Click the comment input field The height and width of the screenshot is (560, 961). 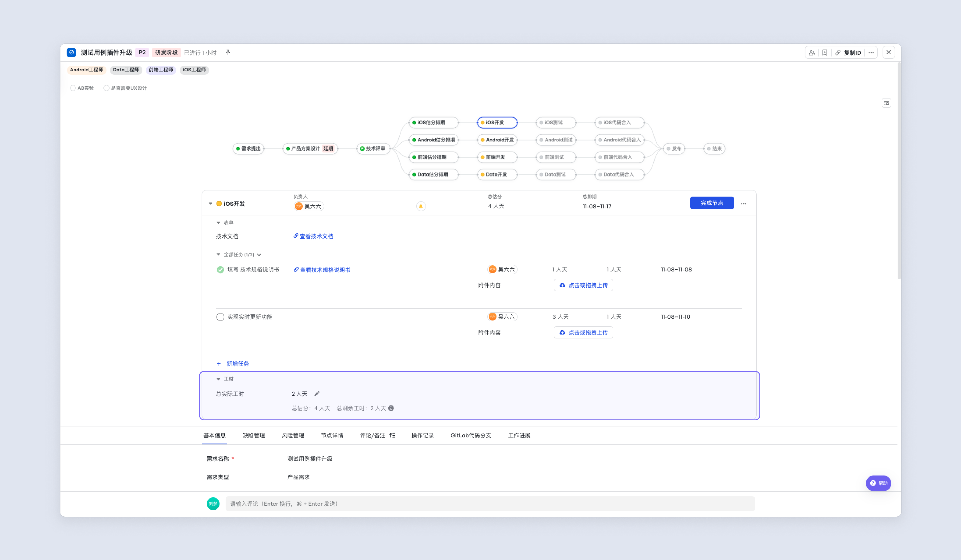click(490, 504)
